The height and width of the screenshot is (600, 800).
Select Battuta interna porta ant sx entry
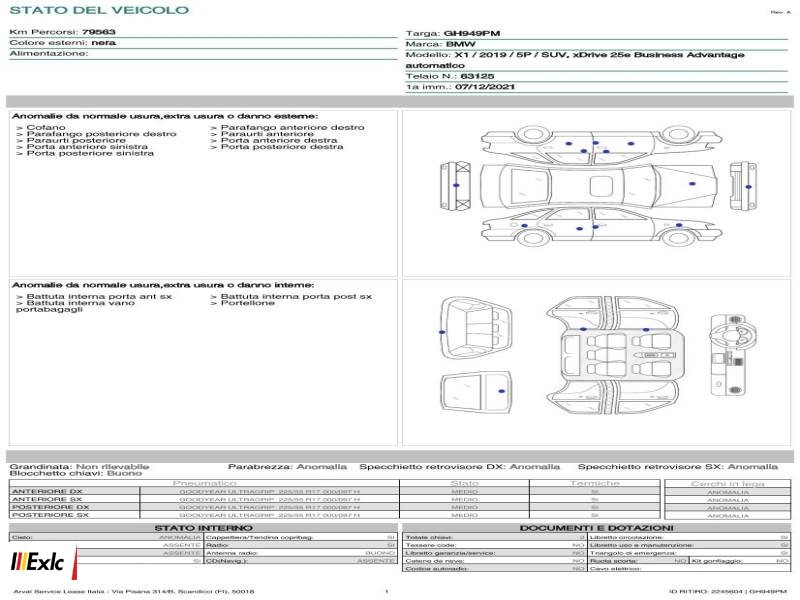[94, 296]
